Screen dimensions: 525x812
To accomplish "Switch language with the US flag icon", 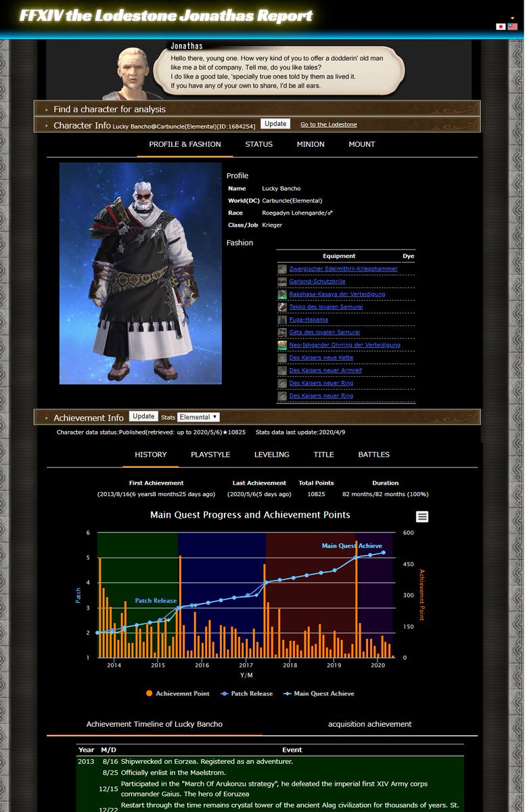I will pos(512,26).
